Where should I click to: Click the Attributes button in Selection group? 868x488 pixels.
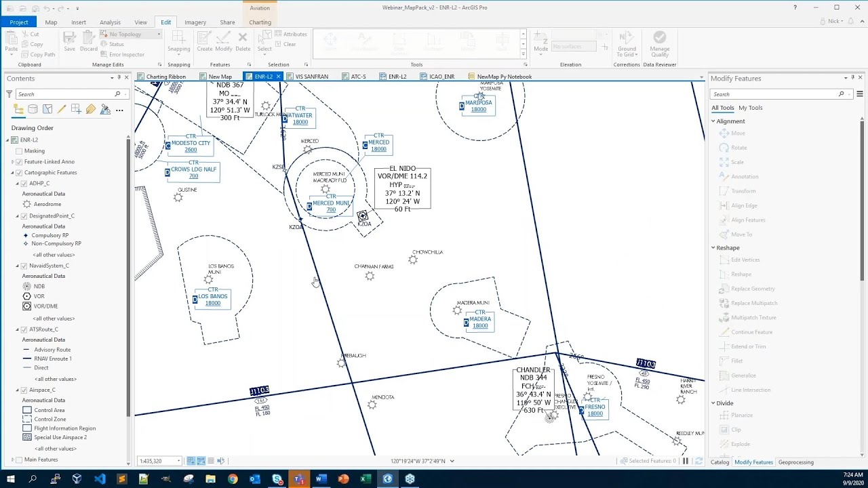point(290,34)
